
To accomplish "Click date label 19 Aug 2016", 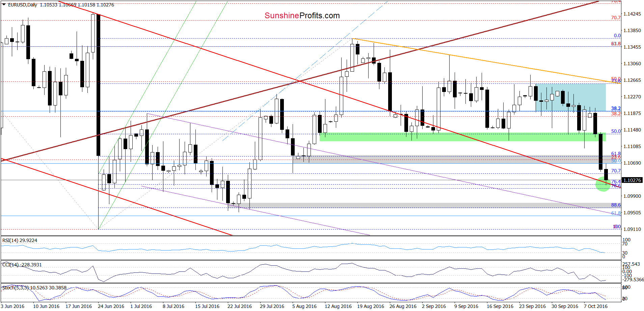I will [371, 306].
